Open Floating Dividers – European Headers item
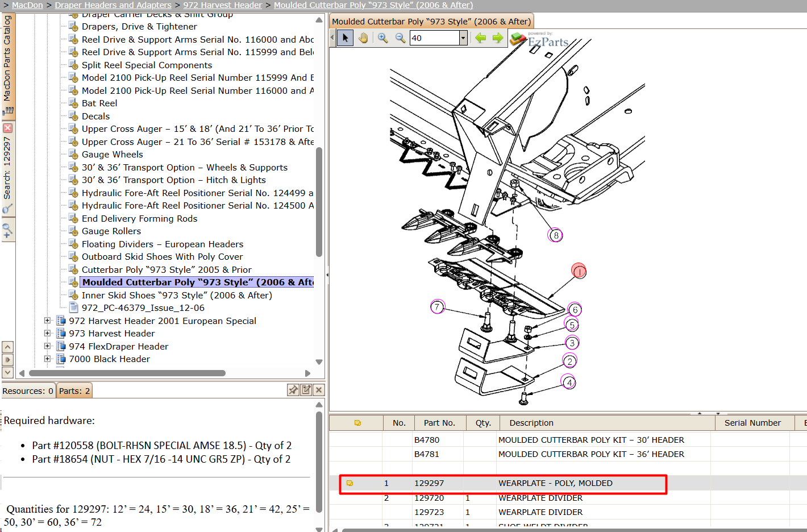 click(163, 244)
